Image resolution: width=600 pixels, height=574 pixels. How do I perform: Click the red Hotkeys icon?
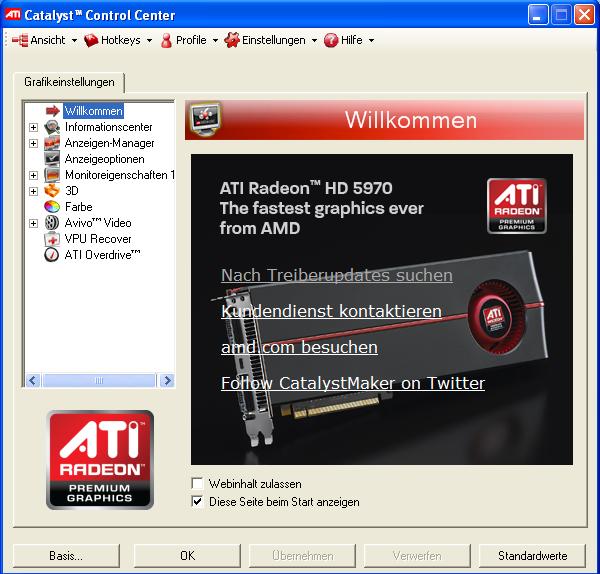click(91, 40)
